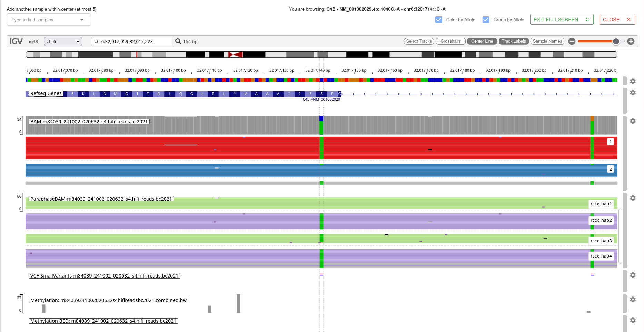Click the locus input field

click(131, 41)
